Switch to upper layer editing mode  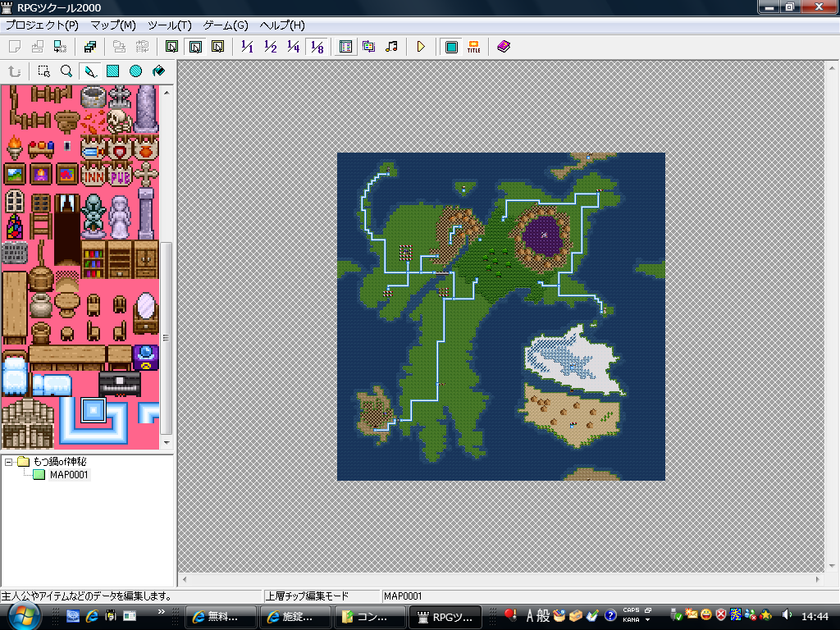[x=195, y=47]
